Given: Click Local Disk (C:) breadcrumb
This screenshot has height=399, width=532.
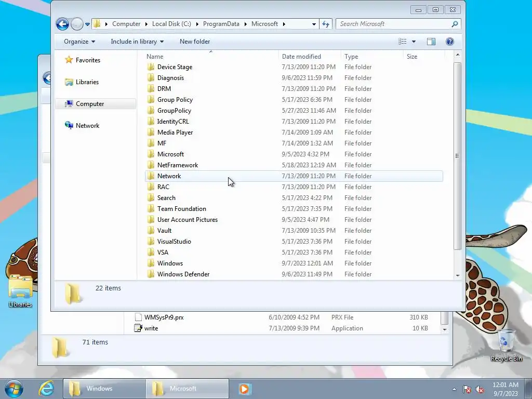Looking at the screenshot, I should coord(171,24).
